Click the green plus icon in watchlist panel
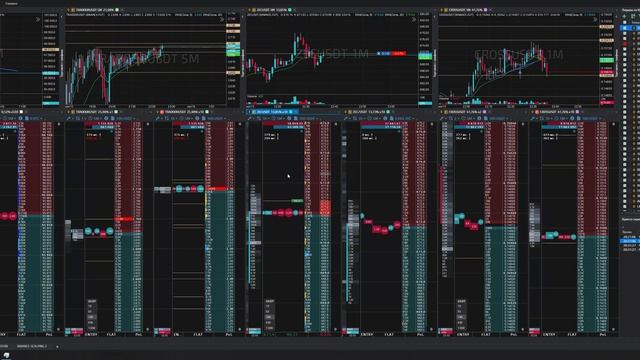640x360 pixels. [x=624, y=16]
